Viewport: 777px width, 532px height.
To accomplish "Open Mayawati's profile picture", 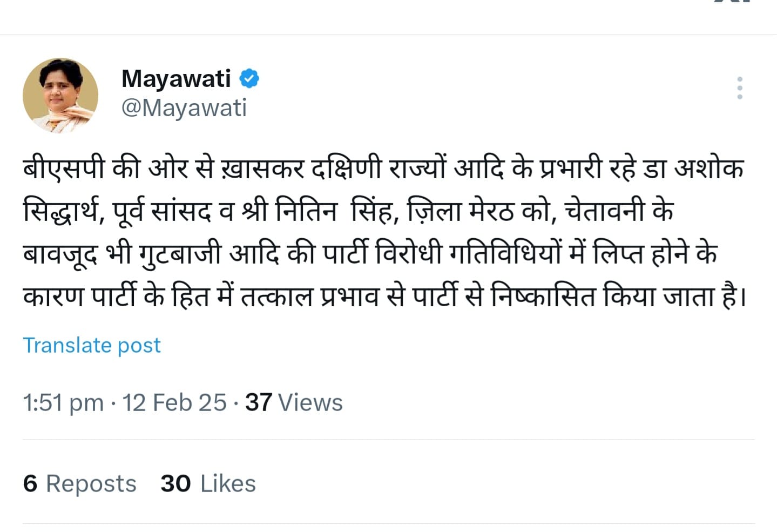I will coord(60,96).
